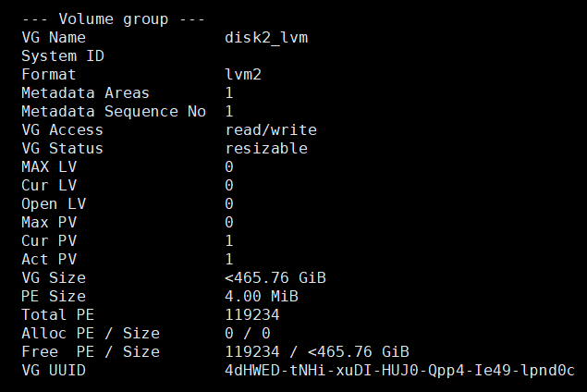Click the Format value lvm2
Viewport: 587px width, 392px height.
[243, 74]
